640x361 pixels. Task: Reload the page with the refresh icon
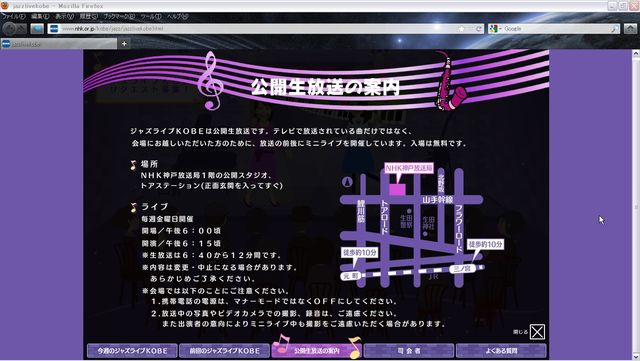coord(479,29)
